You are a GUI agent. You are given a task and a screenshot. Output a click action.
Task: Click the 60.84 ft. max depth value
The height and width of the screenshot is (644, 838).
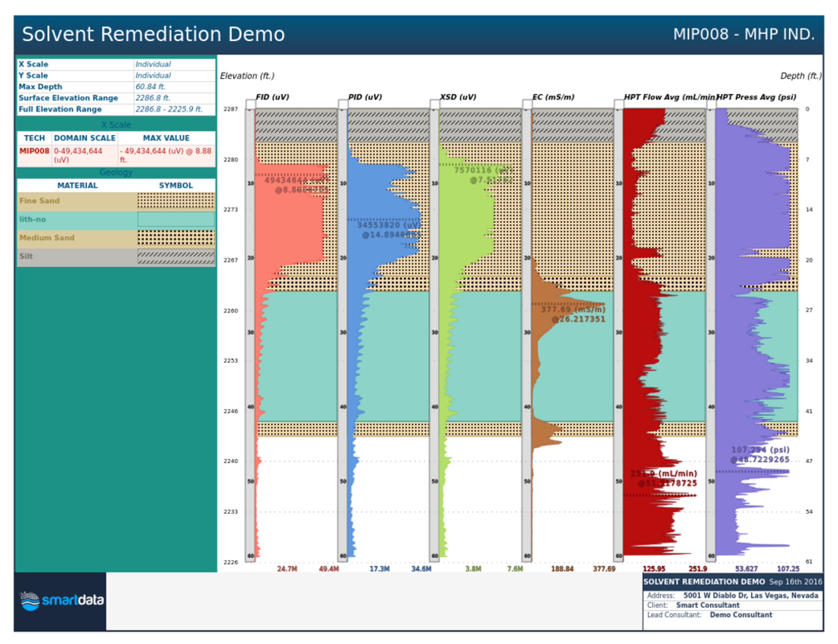tap(150, 87)
